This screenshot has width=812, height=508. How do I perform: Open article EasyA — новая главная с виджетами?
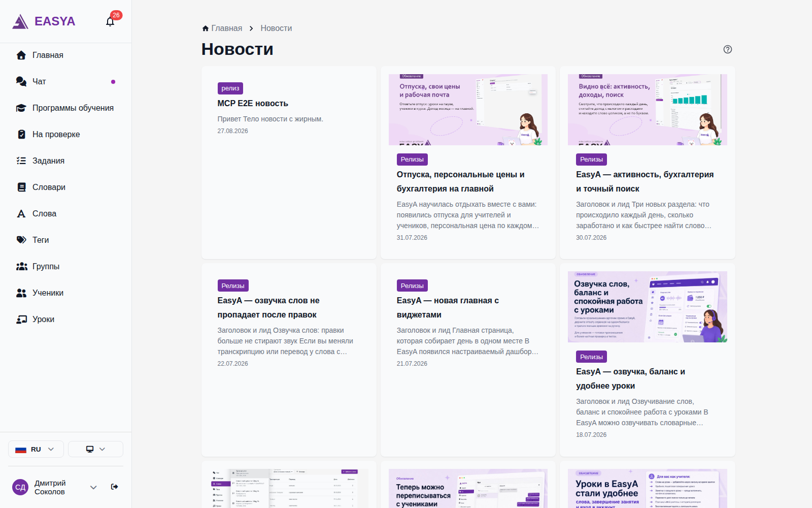pos(448,307)
